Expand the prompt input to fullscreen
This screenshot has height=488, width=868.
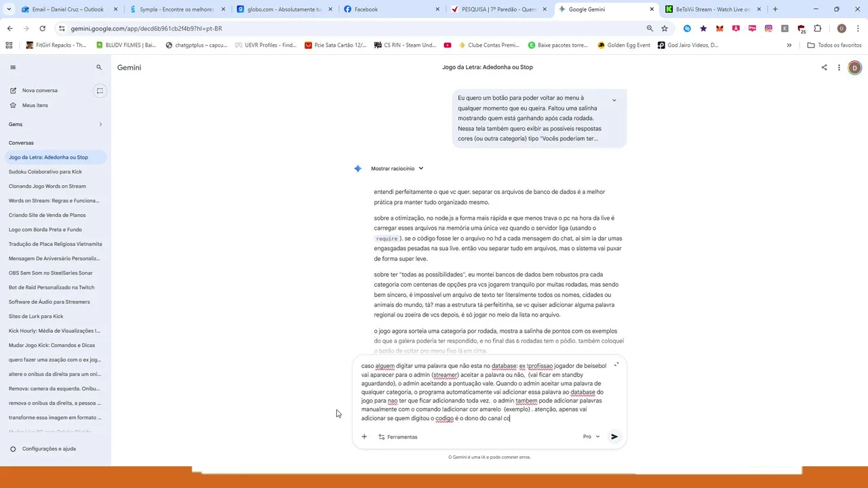pyautogui.click(x=616, y=365)
